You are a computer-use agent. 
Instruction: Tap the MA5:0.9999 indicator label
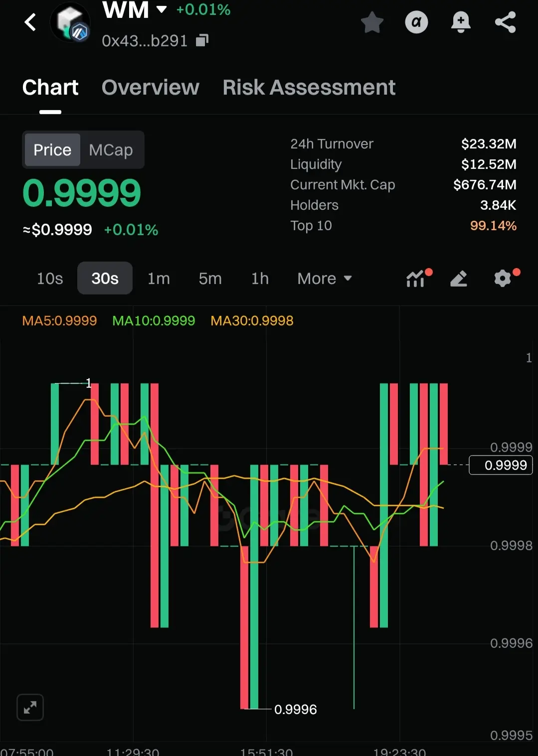coord(59,320)
